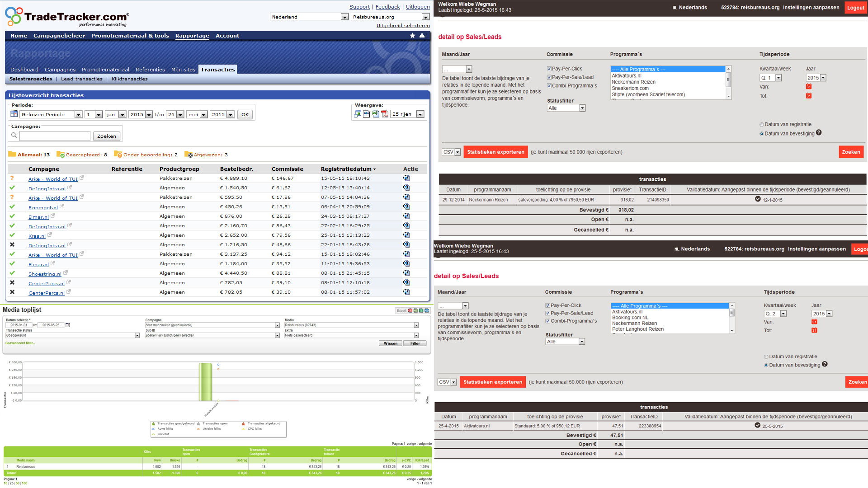Toggle Pay-Per-Click checkbox in lower detail panel
Image resolution: width=868 pixels, height=488 pixels.
(548, 305)
